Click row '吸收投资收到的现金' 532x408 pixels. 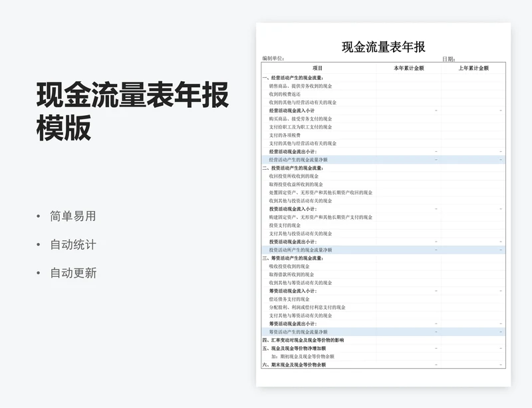(384, 266)
